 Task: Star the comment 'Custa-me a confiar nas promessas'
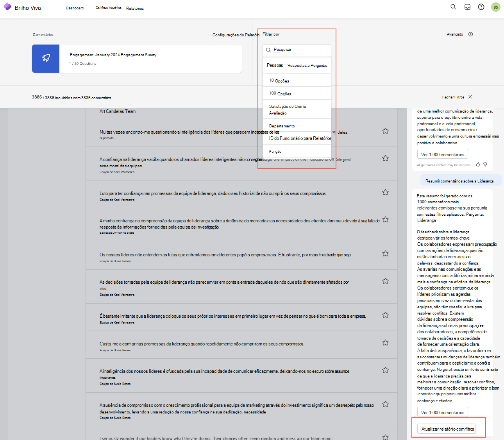[385, 343]
